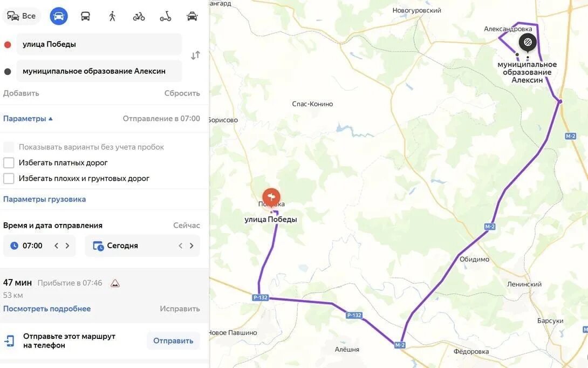Open Посмотреть подробнее route details

pyautogui.click(x=47, y=309)
